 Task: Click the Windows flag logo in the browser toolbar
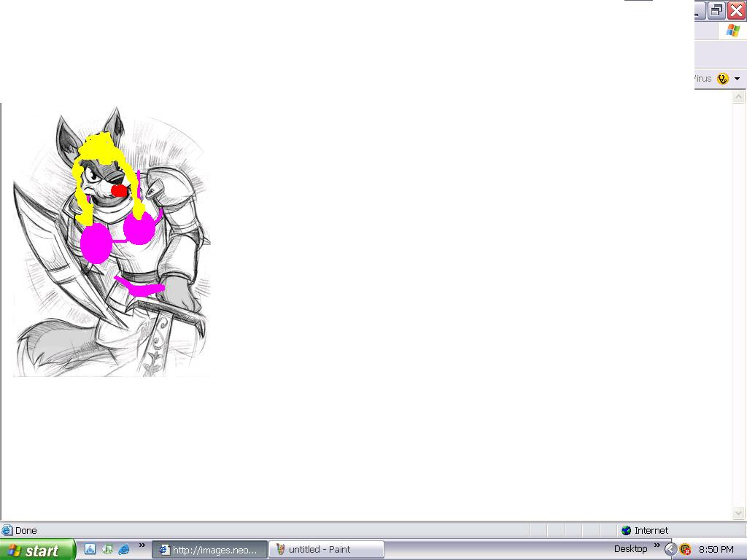coord(732,31)
